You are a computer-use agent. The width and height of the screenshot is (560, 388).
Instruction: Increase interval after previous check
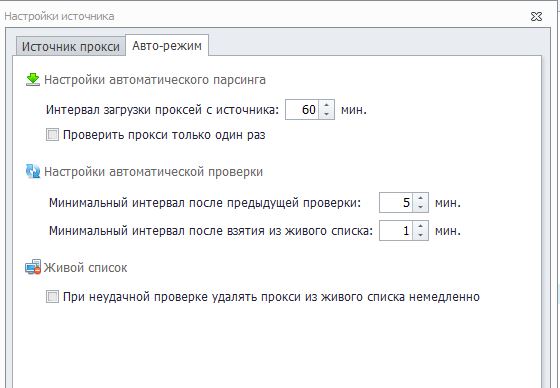(420, 198)
